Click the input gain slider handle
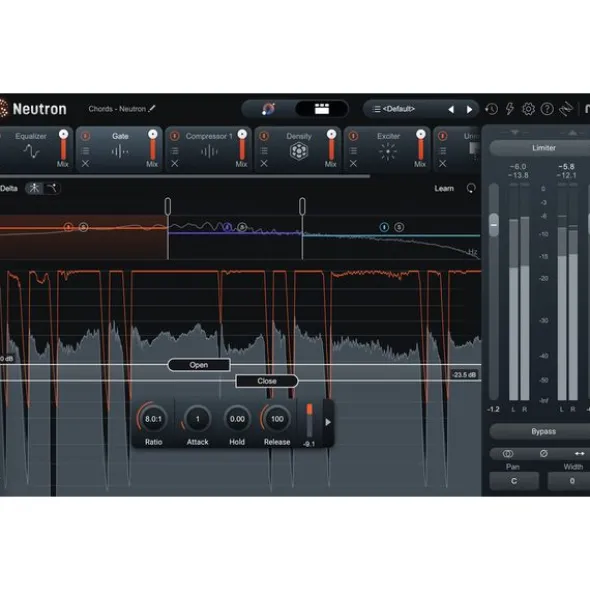This screenshot has width=590, height=591. (494, 225)
